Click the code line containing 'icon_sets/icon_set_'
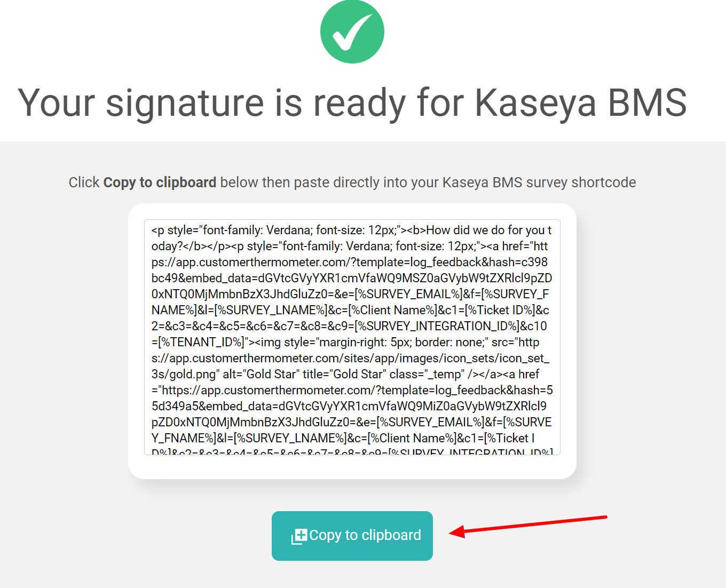This screenshot has width=726, height=588. pos(350,358)
